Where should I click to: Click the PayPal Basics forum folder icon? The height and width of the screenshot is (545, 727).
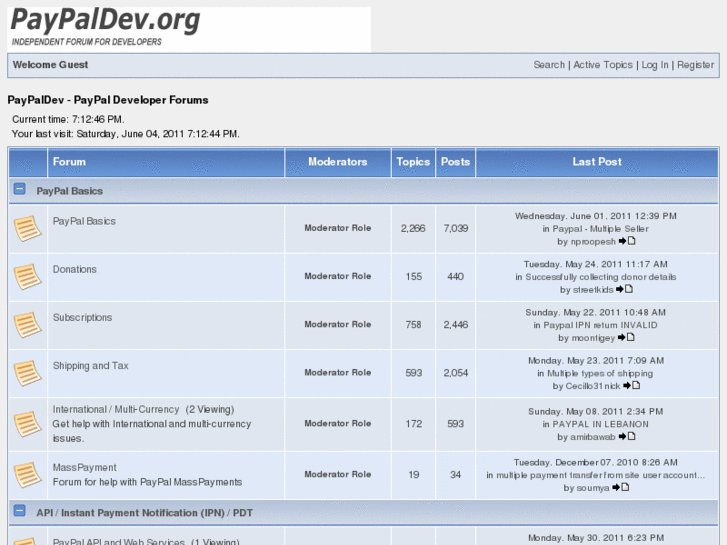[27, 228]
